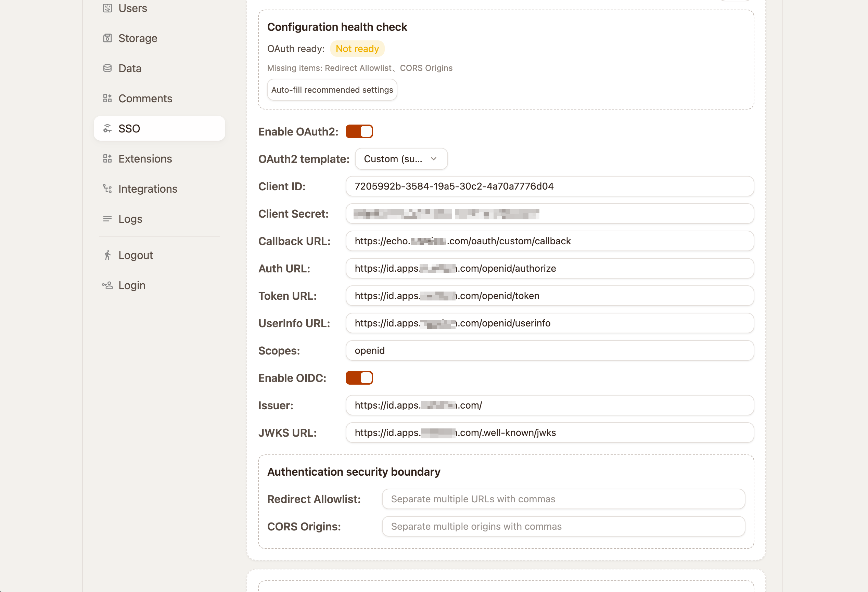The image size is (868, 592).
Task: Open the Data menu label
Action: click(130, 68)
